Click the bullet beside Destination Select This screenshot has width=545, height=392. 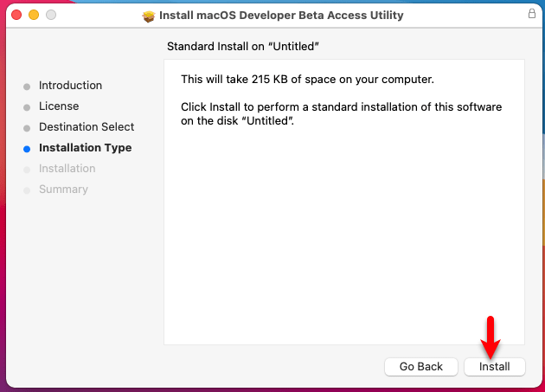27,128
